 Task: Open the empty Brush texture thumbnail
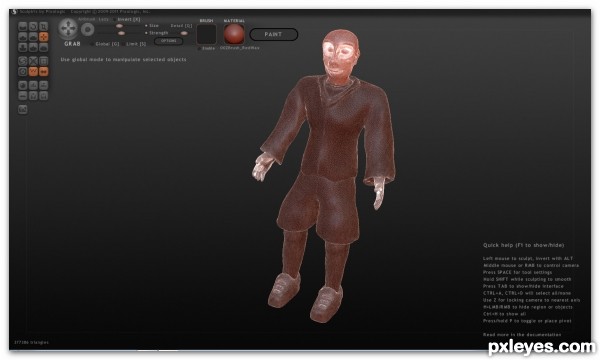(207, 34)
